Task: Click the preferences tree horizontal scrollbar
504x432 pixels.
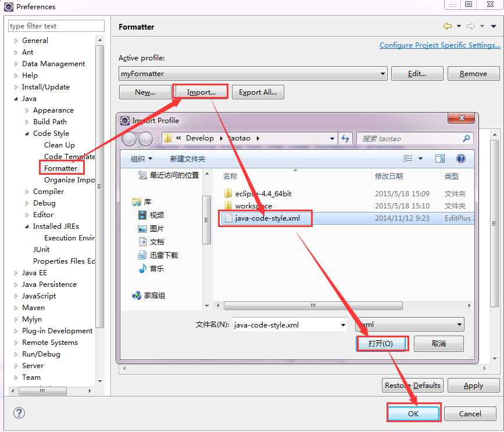Action: coord(42,391)
